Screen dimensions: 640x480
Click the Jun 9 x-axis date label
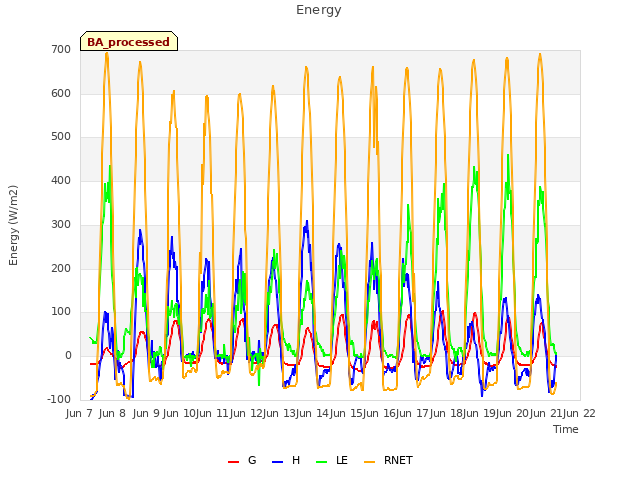pos(146,413)
